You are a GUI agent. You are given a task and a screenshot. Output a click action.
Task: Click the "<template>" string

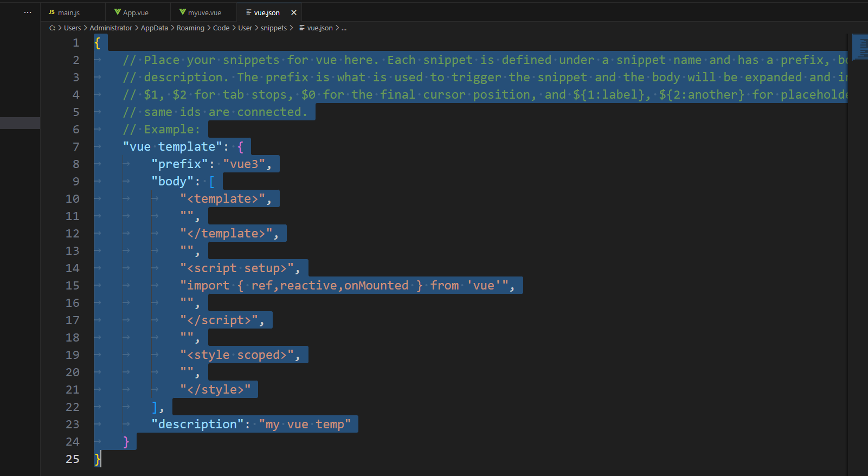point(222,199)
